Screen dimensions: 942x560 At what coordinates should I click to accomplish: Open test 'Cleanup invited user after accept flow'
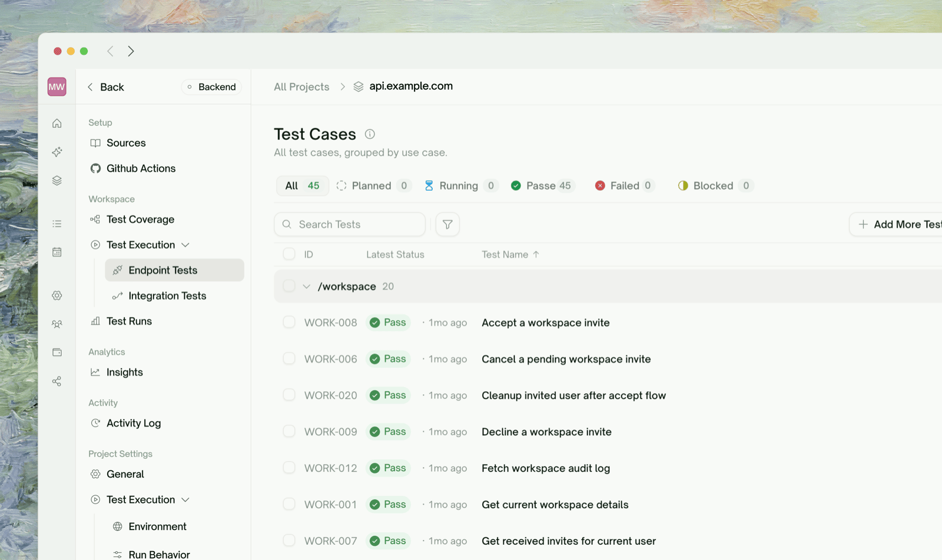[573, 395]
